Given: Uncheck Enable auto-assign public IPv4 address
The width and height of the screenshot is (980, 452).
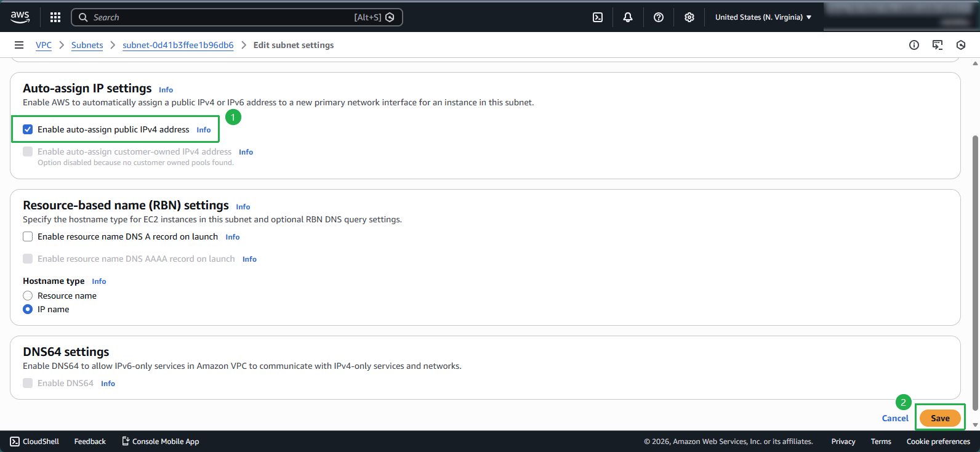Looking at the screenshot, I should 28,129.
